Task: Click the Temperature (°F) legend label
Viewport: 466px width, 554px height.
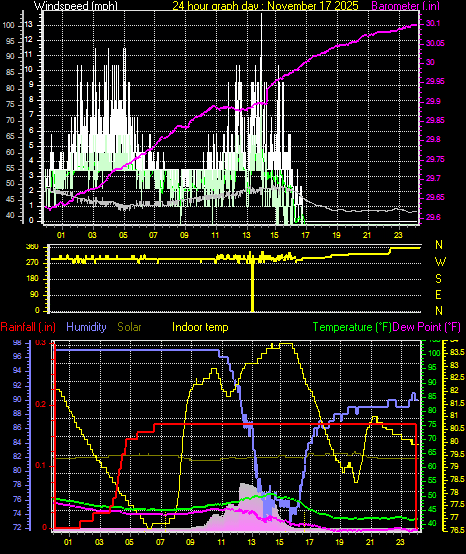Action: [x=352, y=327]
